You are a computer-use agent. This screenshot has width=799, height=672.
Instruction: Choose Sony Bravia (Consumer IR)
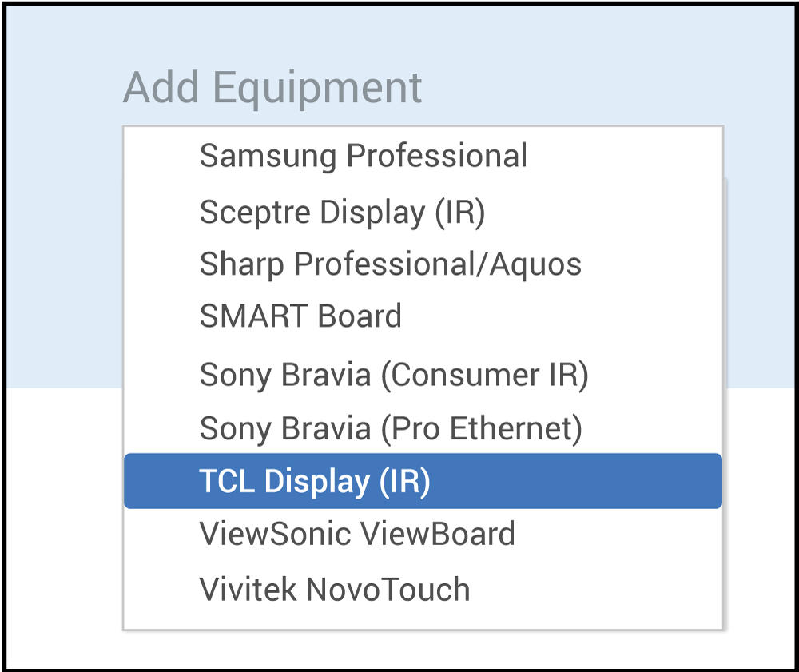pos(394,375)
